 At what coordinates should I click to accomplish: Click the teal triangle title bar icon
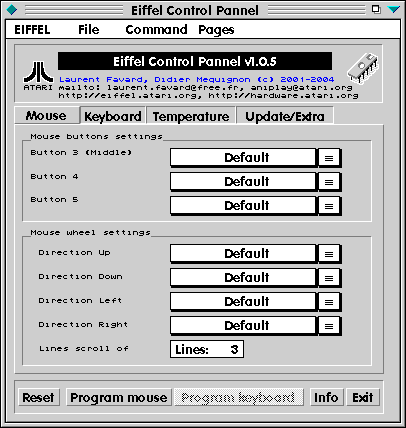click(394, 9)
